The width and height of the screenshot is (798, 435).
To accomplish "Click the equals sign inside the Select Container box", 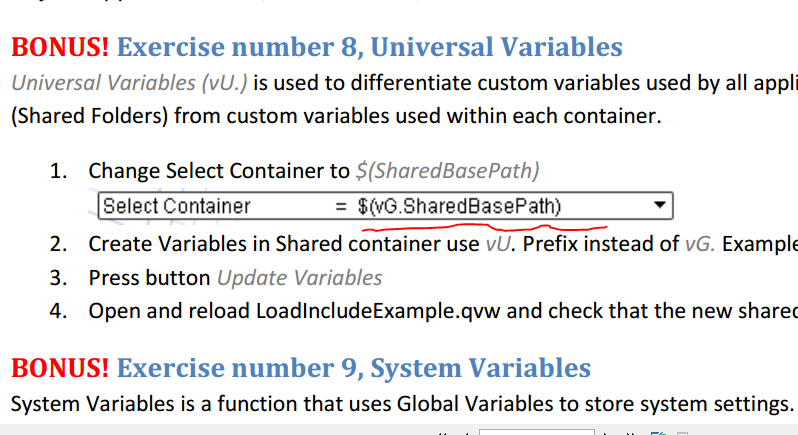I will (x=341, y=207).
